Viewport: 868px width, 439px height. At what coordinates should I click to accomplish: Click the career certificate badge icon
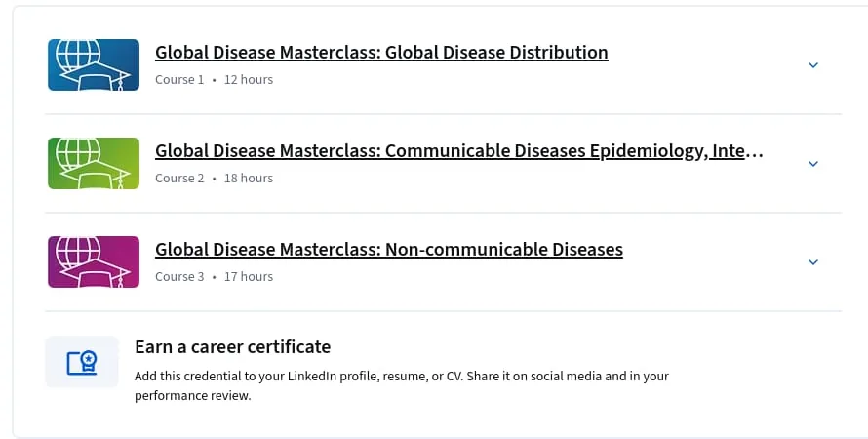click(82, 362)
